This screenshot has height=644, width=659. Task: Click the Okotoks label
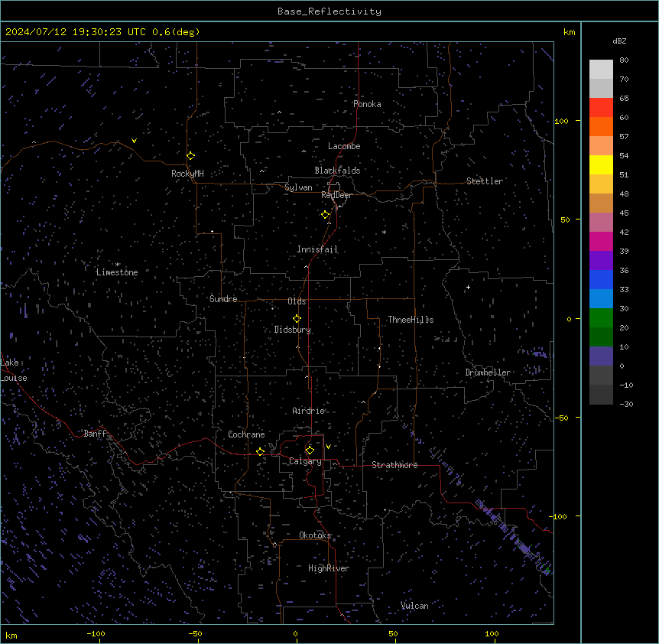pos(315,535)
